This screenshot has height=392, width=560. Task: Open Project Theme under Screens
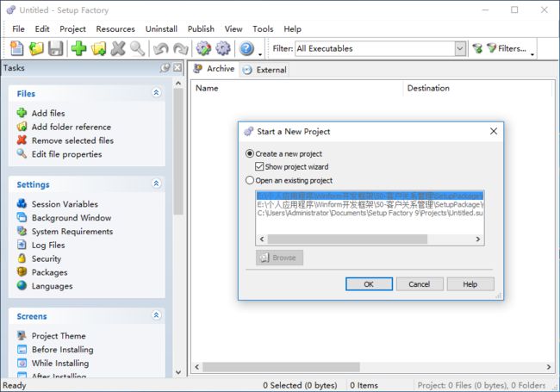coord(52,336)
